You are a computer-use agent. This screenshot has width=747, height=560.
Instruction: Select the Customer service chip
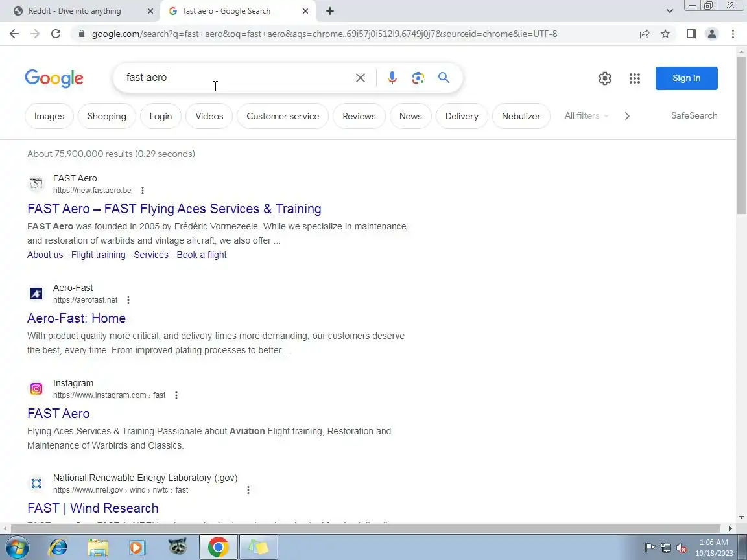(x=283, y=116)
